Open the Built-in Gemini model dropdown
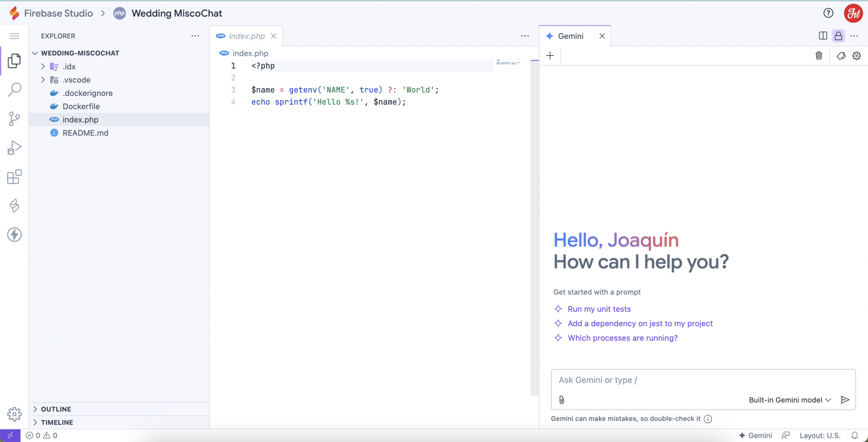This screenshot has width=868, height=442. click(x=788, y=399)
